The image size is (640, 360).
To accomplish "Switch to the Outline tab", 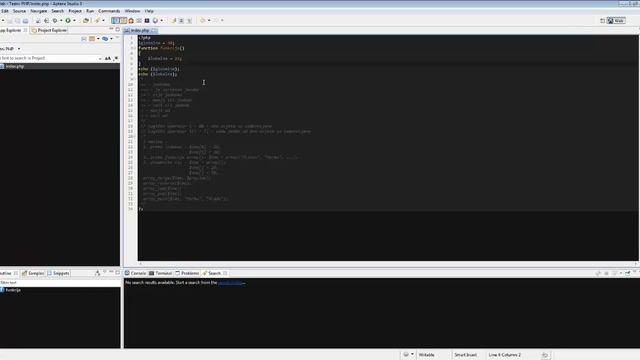I will click(6, 273).
